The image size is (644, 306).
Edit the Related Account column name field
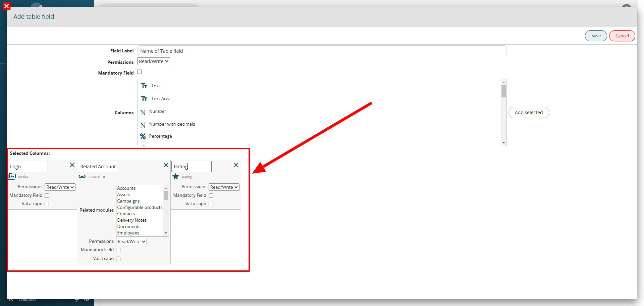click(98, 167)
